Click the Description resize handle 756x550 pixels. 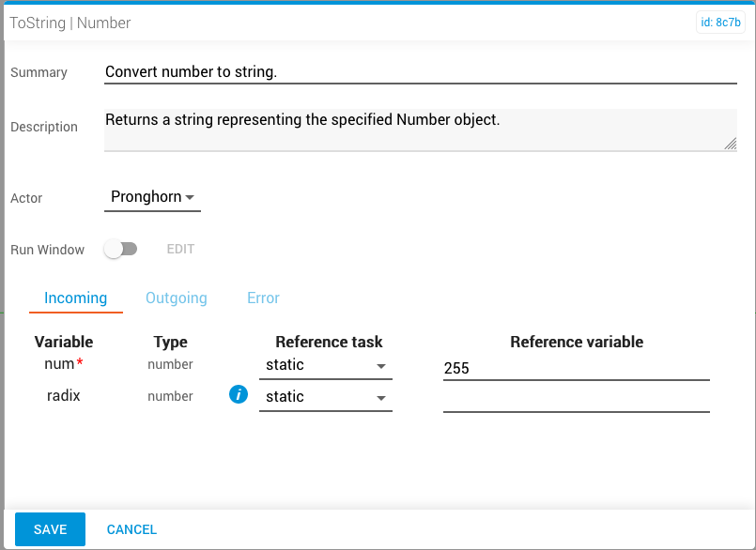[x=731, y=144]
